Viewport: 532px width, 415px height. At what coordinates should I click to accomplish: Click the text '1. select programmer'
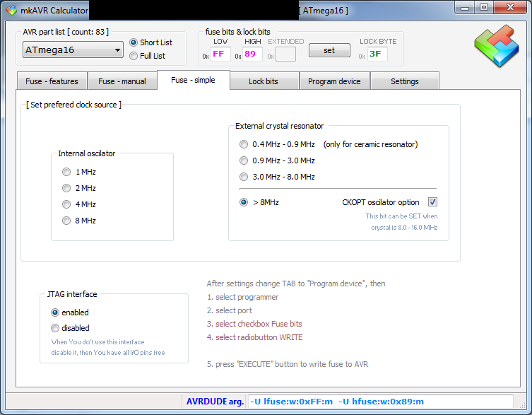coord(242,297)
